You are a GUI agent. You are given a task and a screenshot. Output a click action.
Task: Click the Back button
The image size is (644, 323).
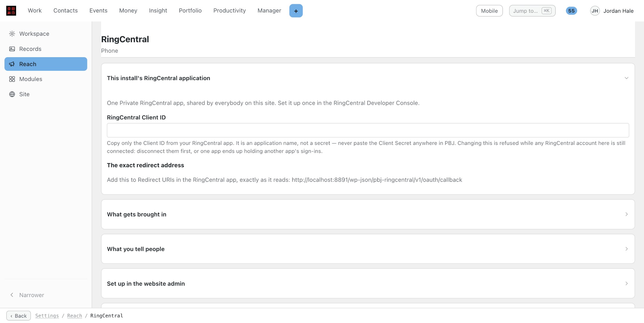pyautogui.click(x=18, y=316)
